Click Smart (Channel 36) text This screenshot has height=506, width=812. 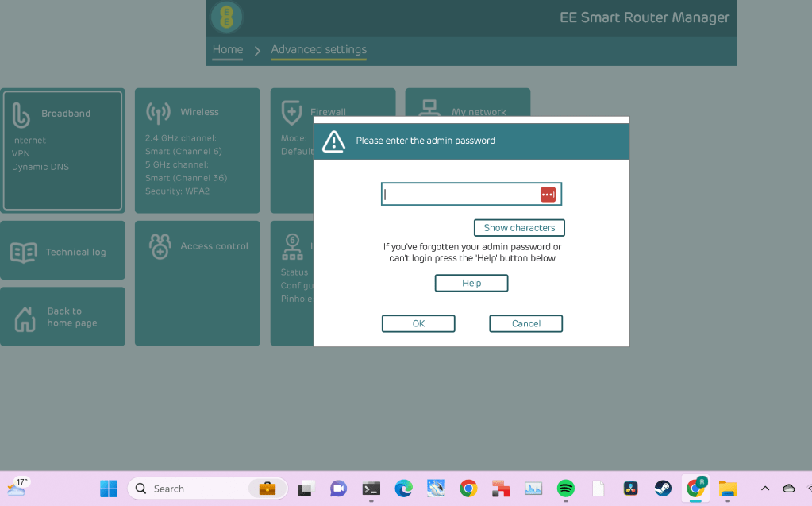(x=186, y=178)
